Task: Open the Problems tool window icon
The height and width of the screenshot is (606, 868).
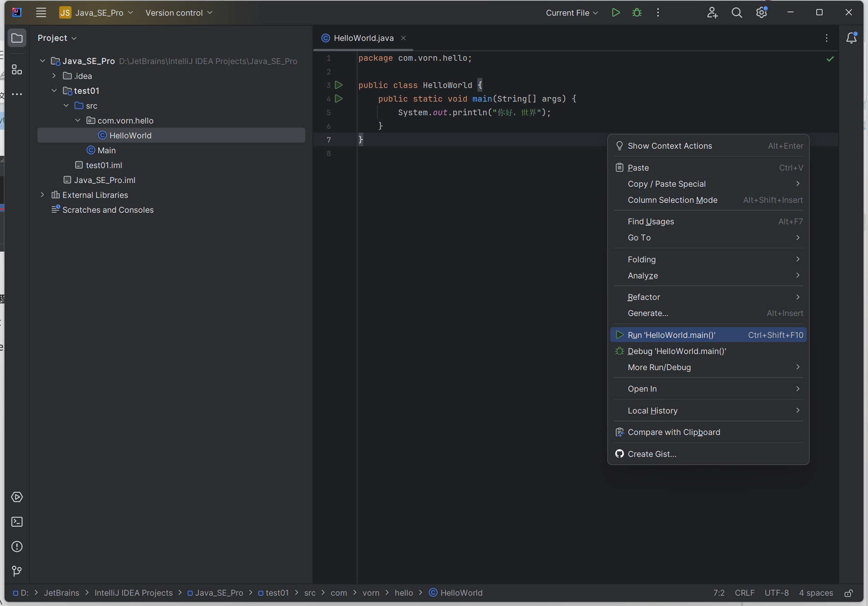Action: (17, 547)
